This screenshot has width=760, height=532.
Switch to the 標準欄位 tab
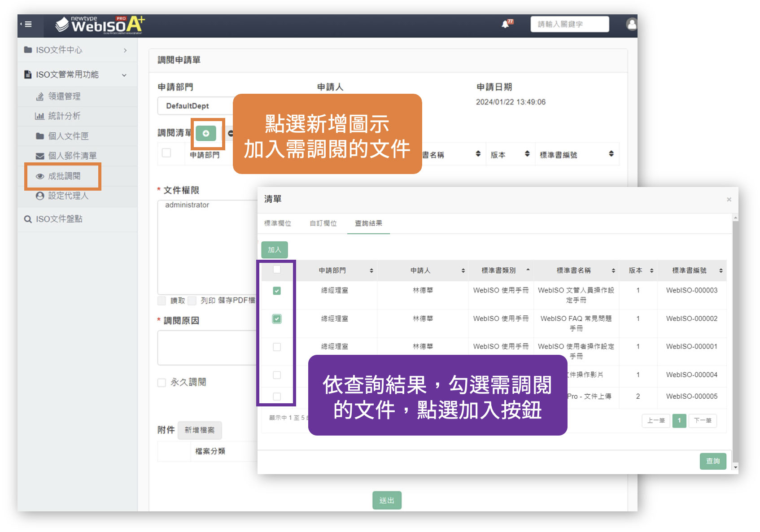(277, 223)
